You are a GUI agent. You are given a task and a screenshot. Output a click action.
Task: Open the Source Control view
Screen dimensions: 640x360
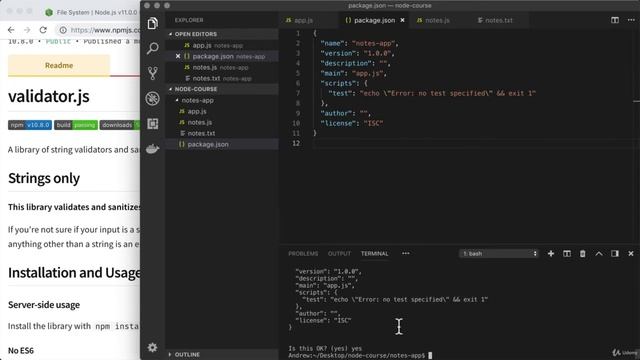click(153, 73)
